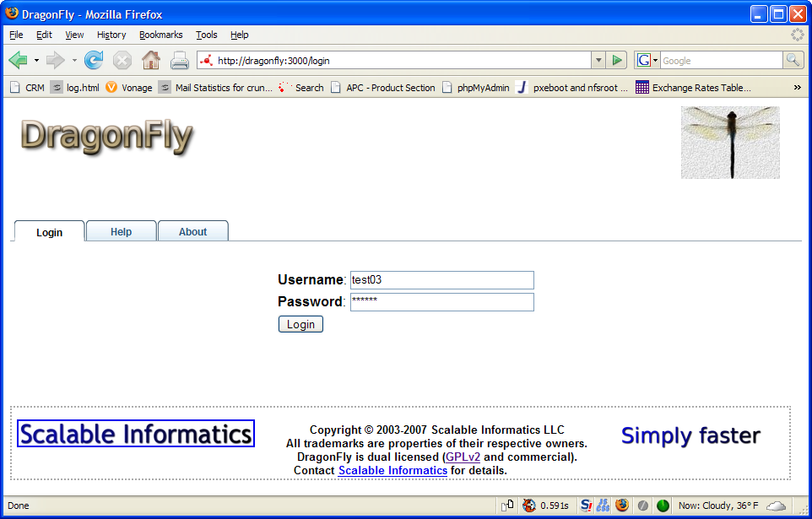Open the Tools menu
The height and width of the screenshot is (519, 812).
[206, 35]
